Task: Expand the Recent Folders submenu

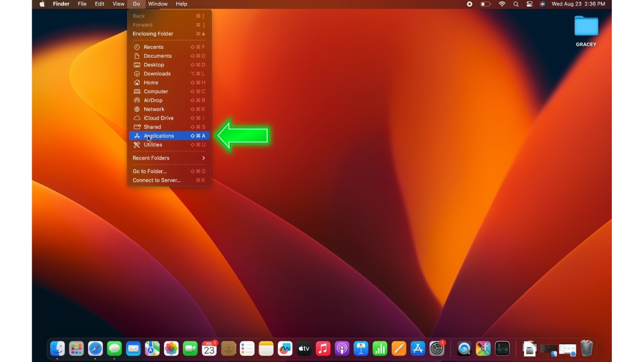Action: coord(151,158)
